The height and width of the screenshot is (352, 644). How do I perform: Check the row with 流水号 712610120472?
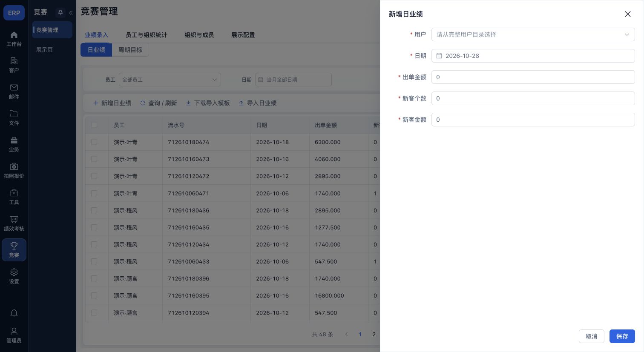[x=94, y=176]
